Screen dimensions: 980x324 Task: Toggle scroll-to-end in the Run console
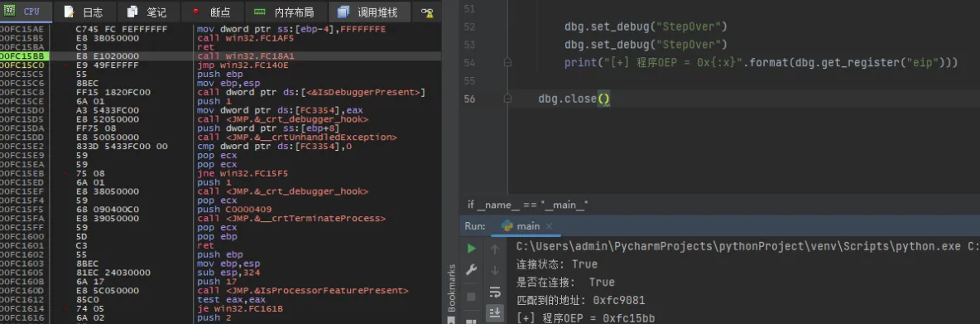(494, 312)
